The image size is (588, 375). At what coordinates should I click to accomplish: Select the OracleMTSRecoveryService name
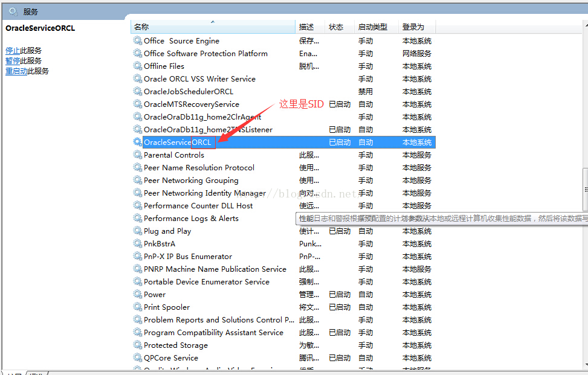[x=191, y=104]
